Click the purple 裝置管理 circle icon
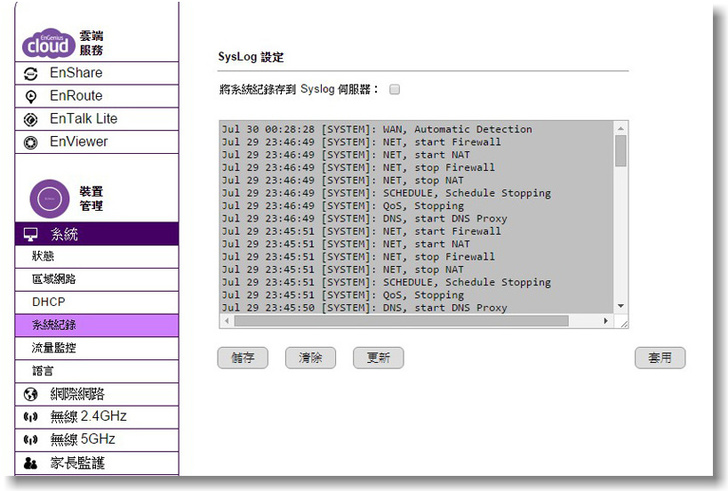Viewport: 728px width, 491px height. pos(48,198)
